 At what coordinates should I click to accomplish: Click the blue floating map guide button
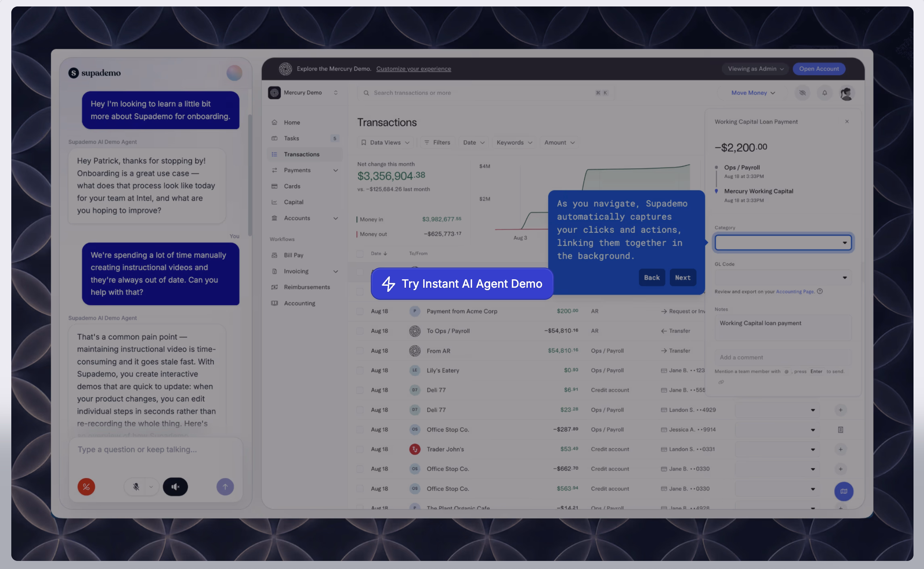click(x=844, y=491)
